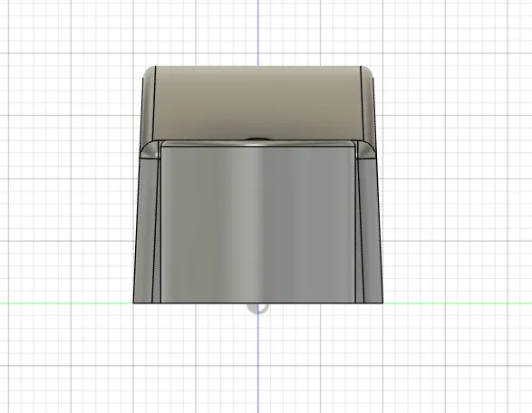Select the top-left rounded corner fillet
The image size is (532, 413).
coord(149,72)
